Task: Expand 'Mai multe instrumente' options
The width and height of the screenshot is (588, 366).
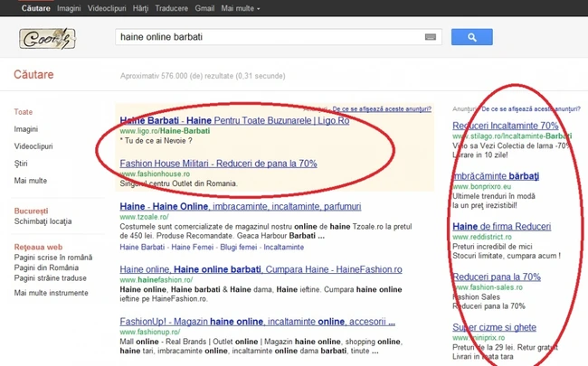Action: pyautogui.click(x=52, y=291)
